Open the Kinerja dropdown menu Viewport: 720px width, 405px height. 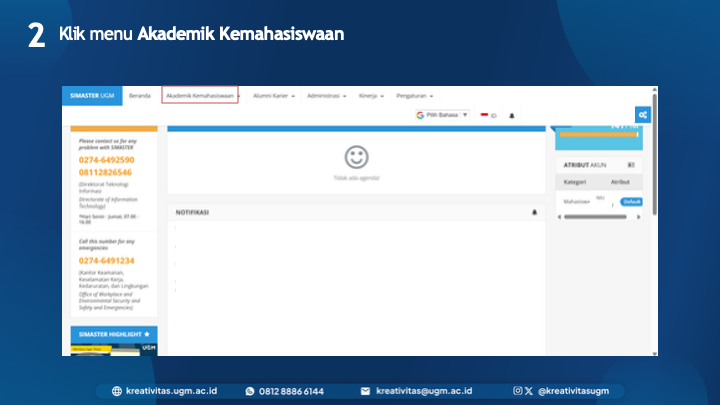click(x=371, y=96)
